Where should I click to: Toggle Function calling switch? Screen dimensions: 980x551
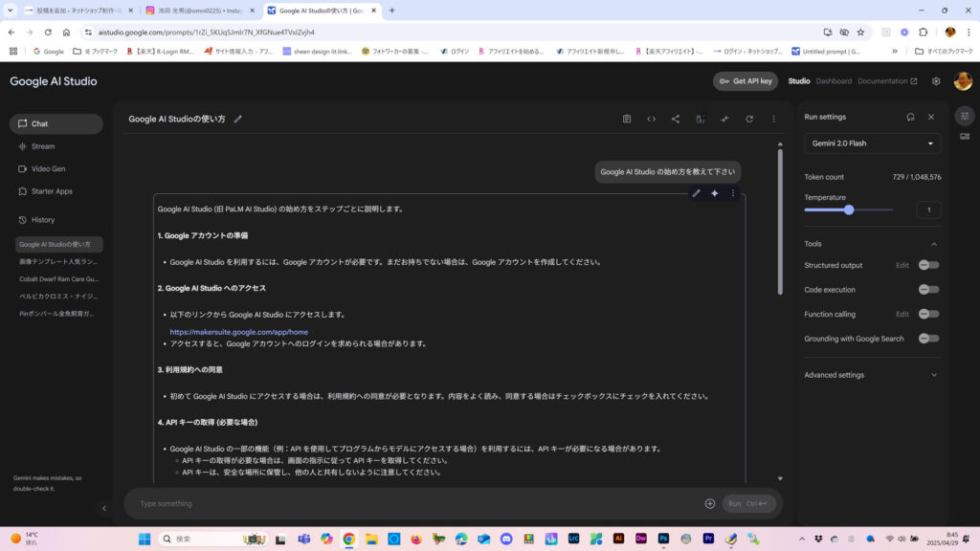(928, 314)
